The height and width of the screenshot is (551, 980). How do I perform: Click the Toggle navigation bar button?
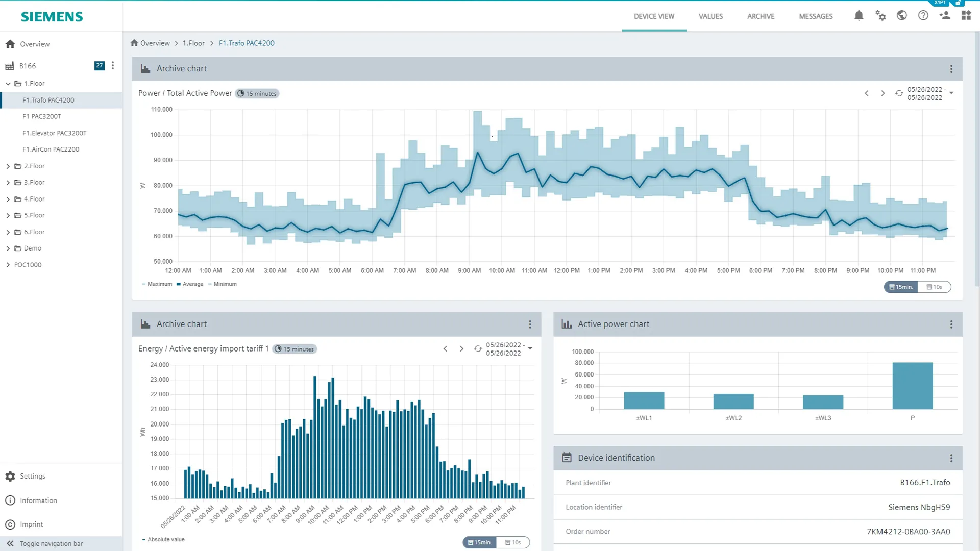point(51,543)
